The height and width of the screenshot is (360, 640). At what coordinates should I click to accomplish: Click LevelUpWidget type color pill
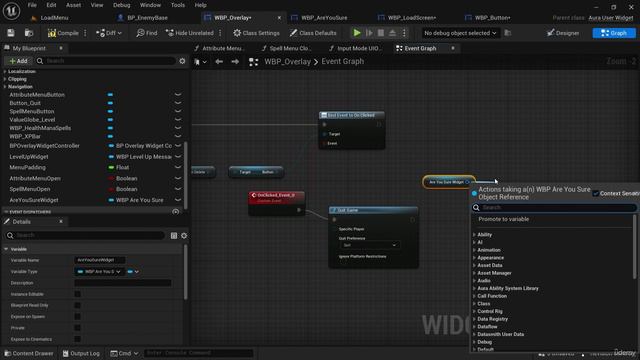tap(111, 157)
